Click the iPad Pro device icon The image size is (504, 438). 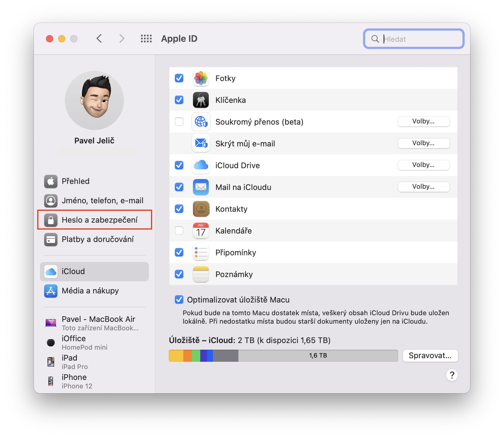pos(51,362)
